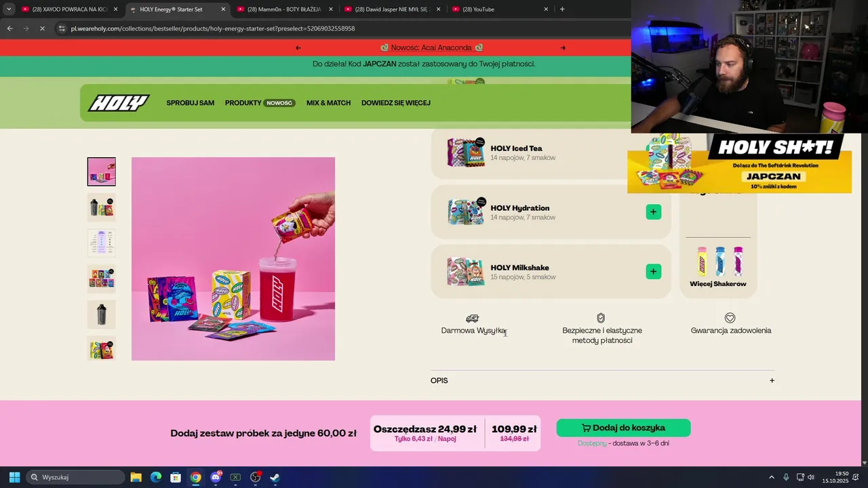Select the first pink starter set thumbnail

pyautogui.click(x=102, y=171)
